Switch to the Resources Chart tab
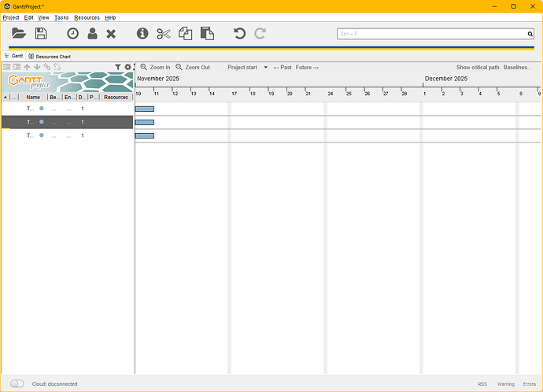The width and height of the screenshot is (543, 392). click(57, 57)
